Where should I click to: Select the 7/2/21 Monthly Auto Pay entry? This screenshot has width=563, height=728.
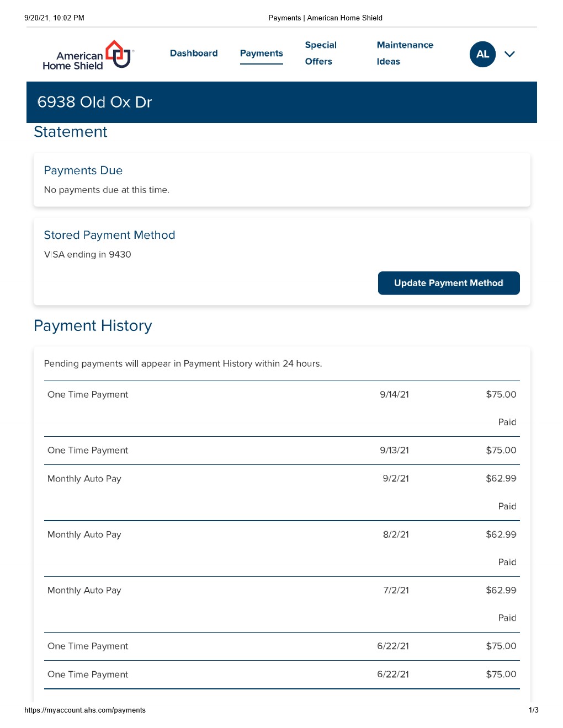click(x=84, y=590)
